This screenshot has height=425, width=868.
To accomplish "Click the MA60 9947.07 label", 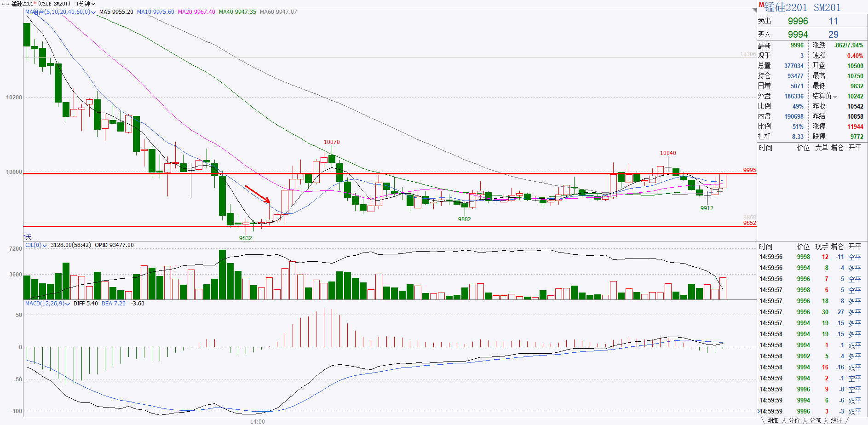I will 278,12.
